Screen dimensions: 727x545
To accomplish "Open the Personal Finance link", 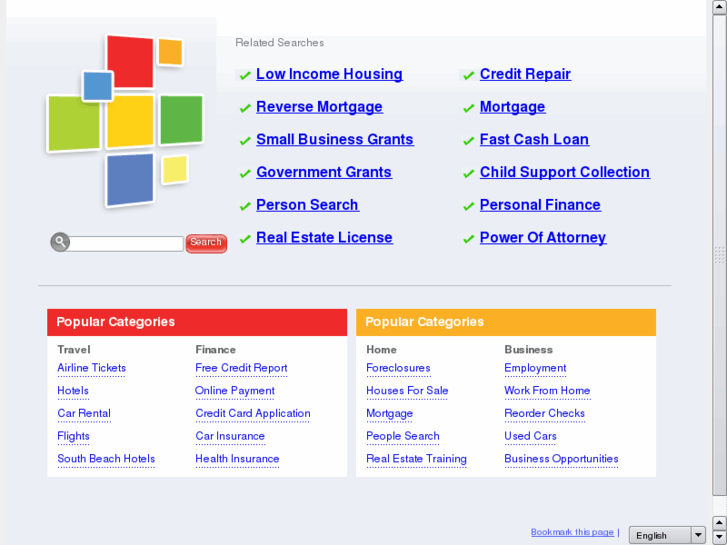I will point(540,205).
